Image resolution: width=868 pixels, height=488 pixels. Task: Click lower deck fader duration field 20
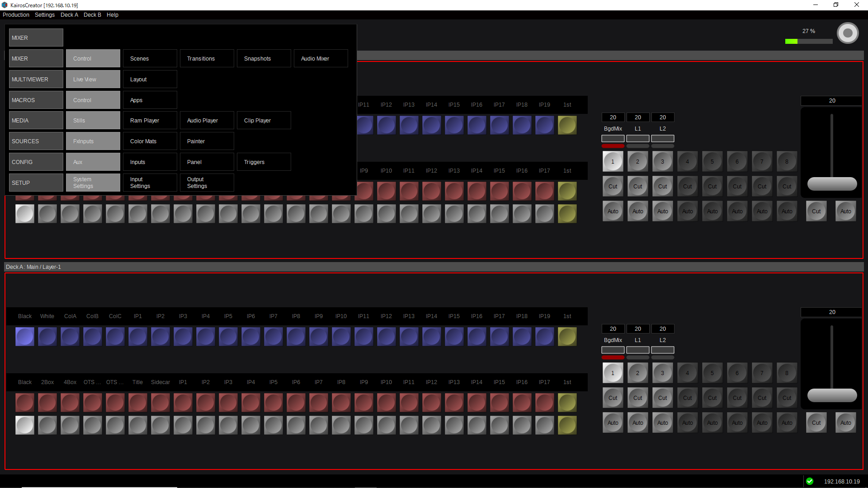832,312
